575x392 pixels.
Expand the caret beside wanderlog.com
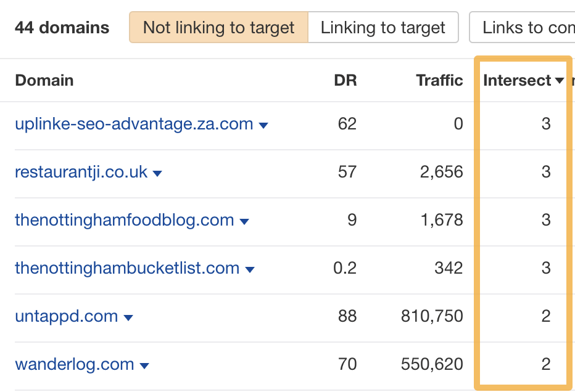point(144,364)
